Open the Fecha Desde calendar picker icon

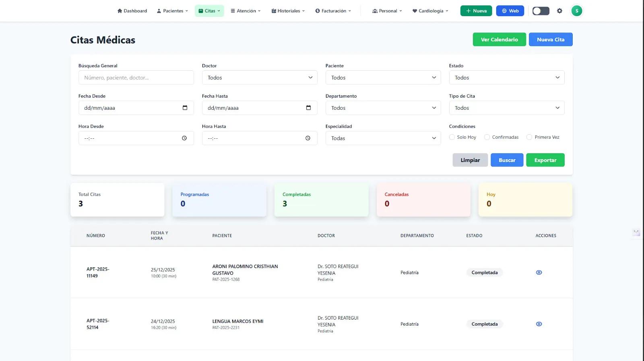(185, 108)
